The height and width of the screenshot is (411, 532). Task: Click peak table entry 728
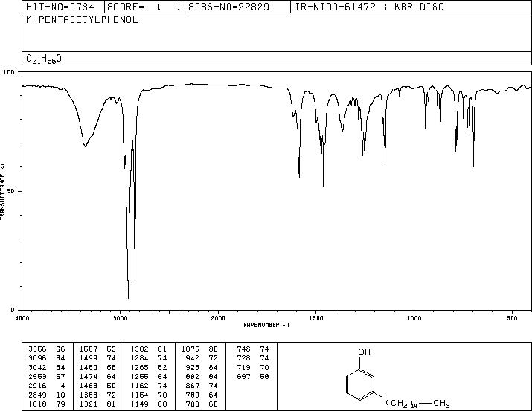click(x=243, y=357)
